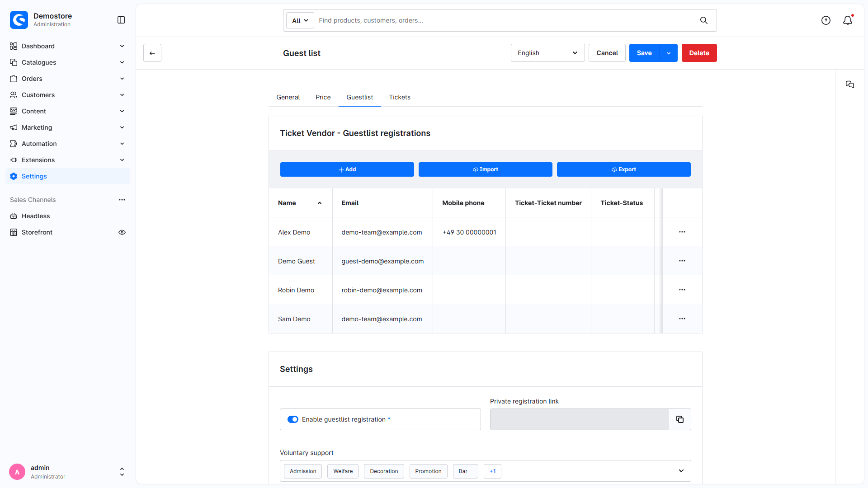Select the Guestlist tab
This screenshot has width=868, height=488.
click(360, 97)
